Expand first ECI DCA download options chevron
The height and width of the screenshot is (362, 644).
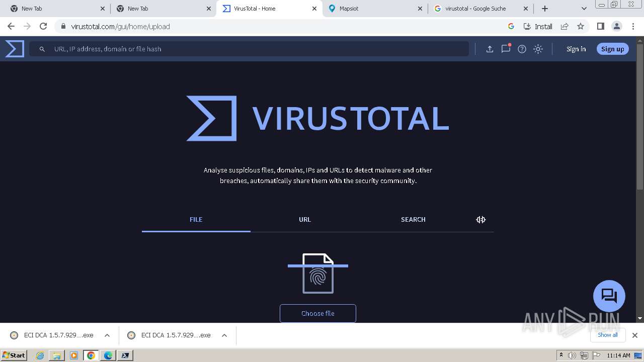[x=107, y=335]
